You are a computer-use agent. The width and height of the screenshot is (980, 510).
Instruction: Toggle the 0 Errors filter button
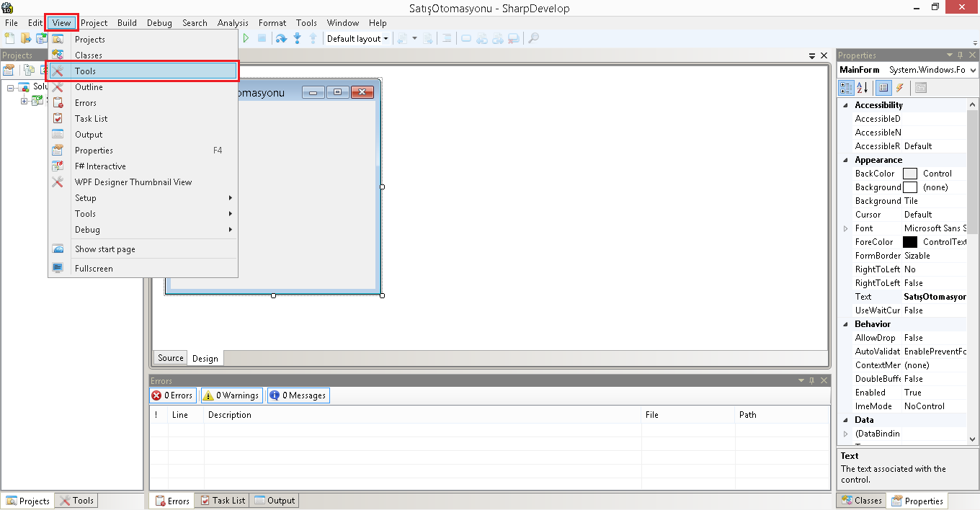(x=172, y=395)
